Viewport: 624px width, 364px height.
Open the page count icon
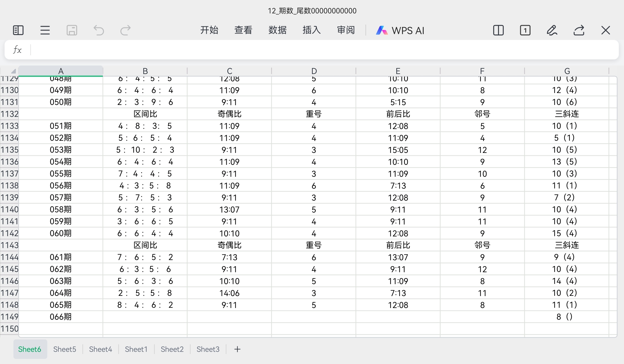[525, 30]
